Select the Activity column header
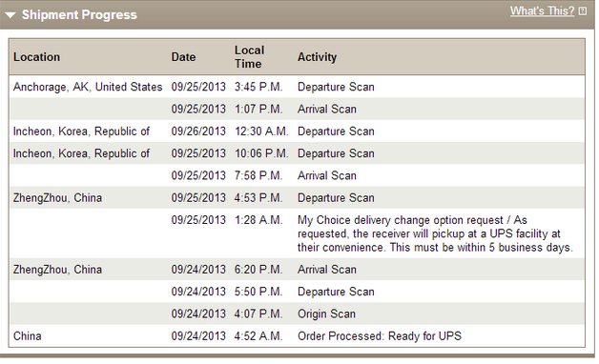 click(x=317, y=57)
